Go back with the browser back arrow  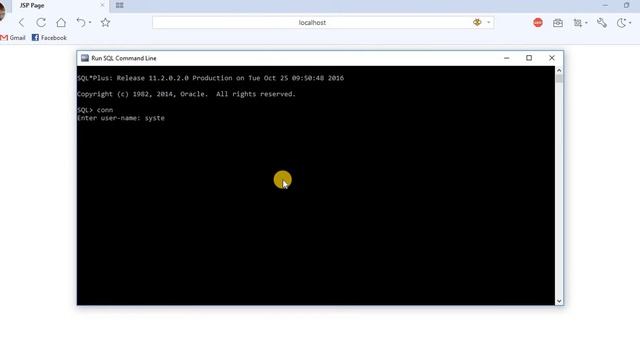point(22,23)
